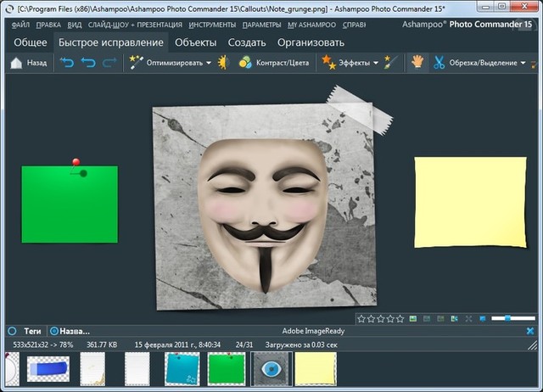This screenshot has width=543, height=392.
Task: Switch to the Создать tab
Action: [x=247, y=42]
